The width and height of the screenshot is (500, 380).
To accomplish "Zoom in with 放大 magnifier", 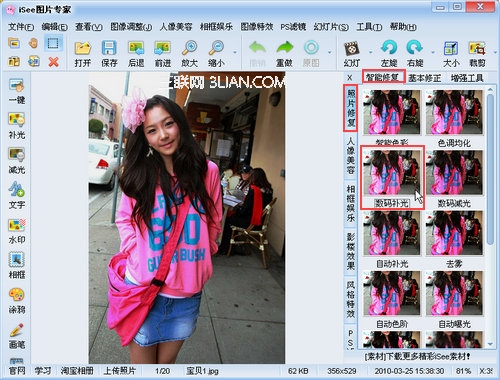I will point(189,54).
